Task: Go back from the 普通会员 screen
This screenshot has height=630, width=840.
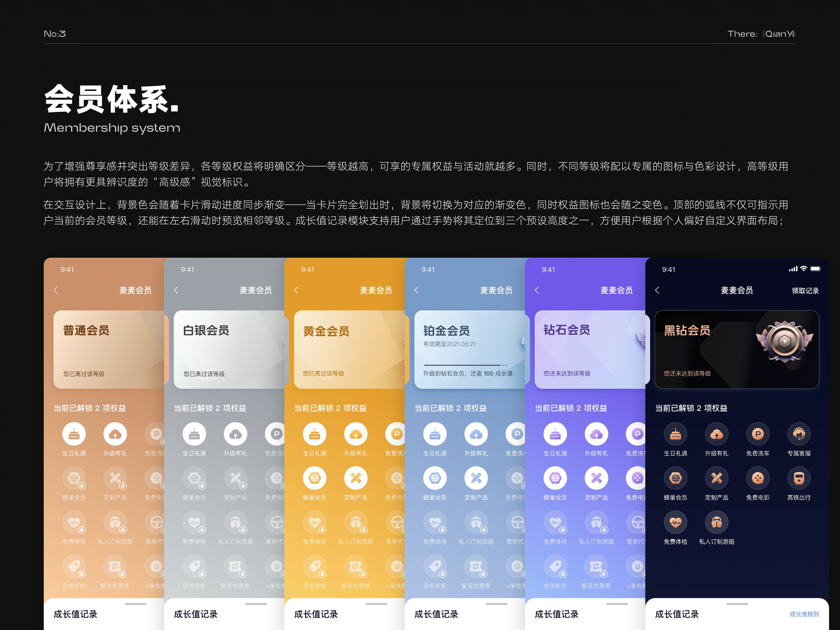Action: [56, 290]
